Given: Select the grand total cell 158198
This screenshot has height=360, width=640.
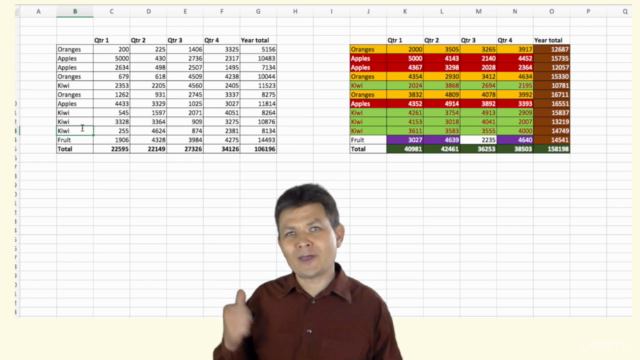Looking at the screenshot, I should (552, 149).
